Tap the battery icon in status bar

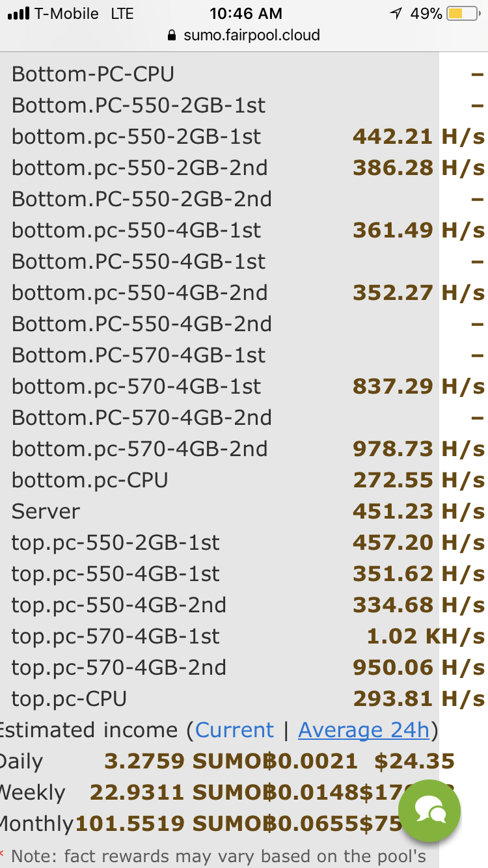463,14
